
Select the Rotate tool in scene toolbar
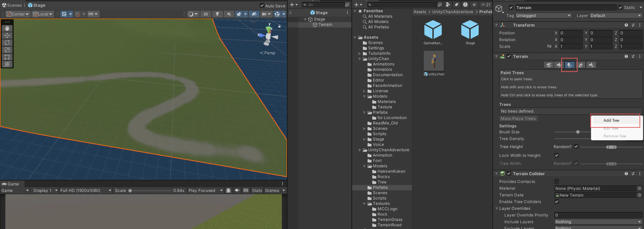(x=7, y=43)
